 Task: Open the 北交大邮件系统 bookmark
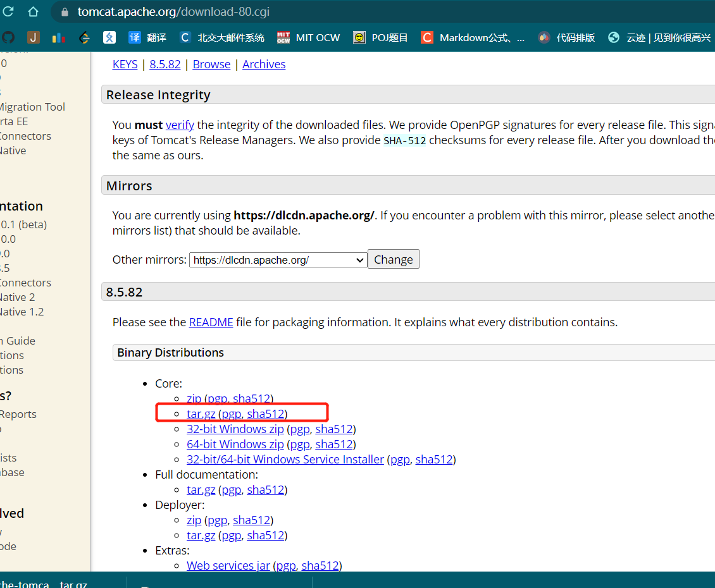(x=221, y=37)
